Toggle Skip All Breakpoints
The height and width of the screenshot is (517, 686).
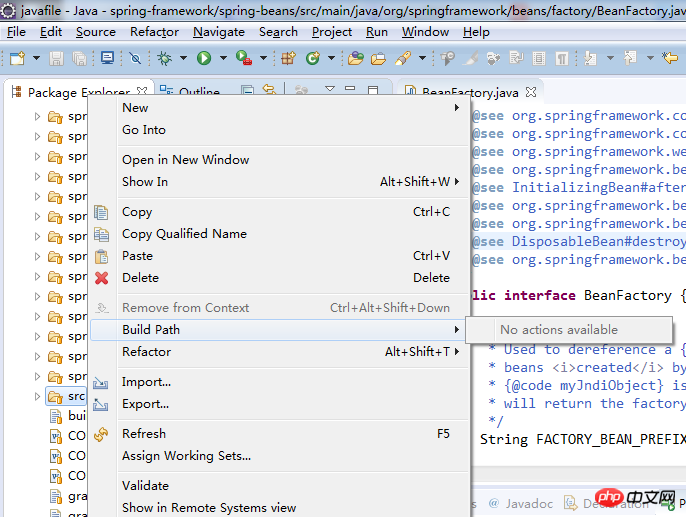tap(135, 58)
